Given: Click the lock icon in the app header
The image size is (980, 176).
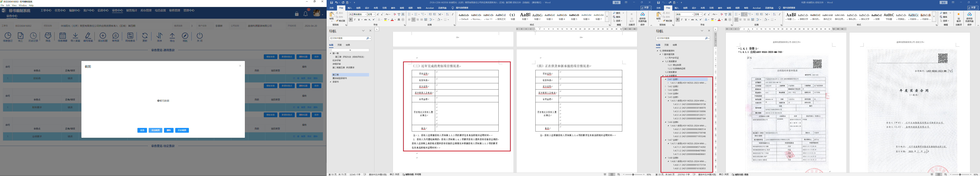Looking at the screenshot, I should (x=297, y=14).
